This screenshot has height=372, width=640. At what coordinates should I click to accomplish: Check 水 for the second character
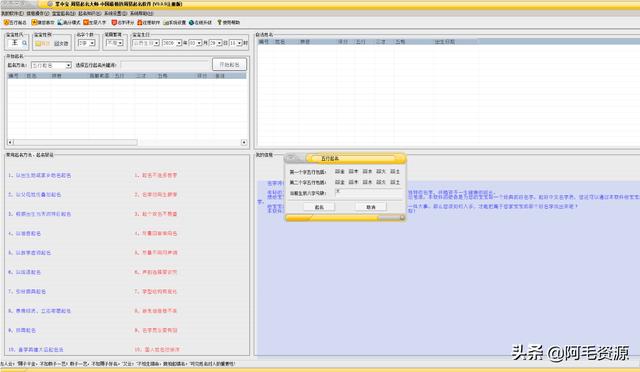click(x=367, y=182)
